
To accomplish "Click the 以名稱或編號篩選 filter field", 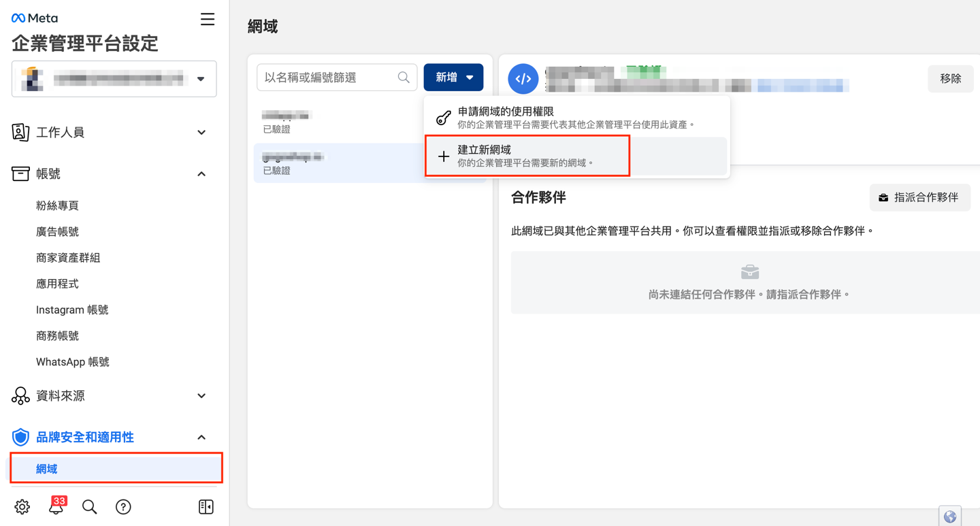I will pyautogui.click(x=337, y=78).
